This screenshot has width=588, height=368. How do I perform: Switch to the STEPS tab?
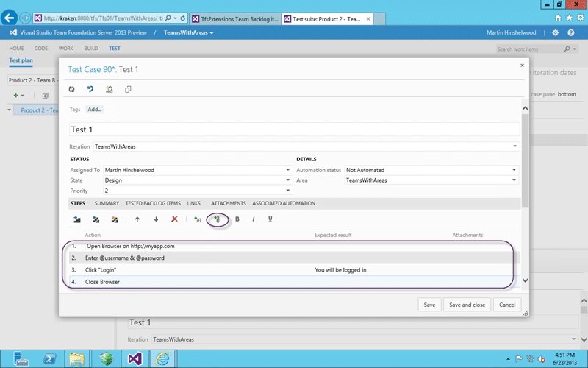[78, 203]
